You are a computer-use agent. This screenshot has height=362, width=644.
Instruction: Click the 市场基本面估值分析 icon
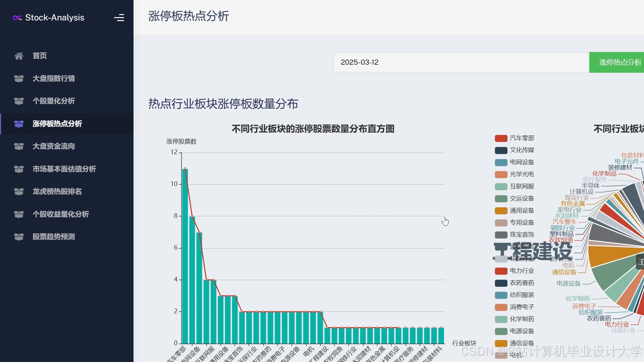[x=19, y=169]
